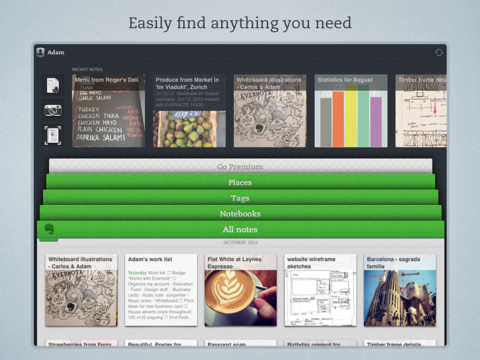Open Whiteboard illustrations recent note
The width and height of the screenshot is (480, 360).
point(270,111)
